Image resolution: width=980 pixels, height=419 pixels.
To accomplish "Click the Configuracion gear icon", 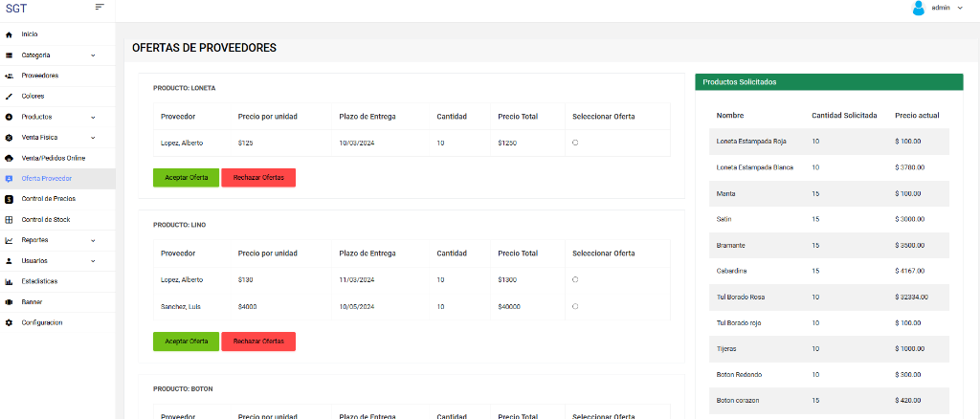I will pyautogui.click(x=9, y=322).
